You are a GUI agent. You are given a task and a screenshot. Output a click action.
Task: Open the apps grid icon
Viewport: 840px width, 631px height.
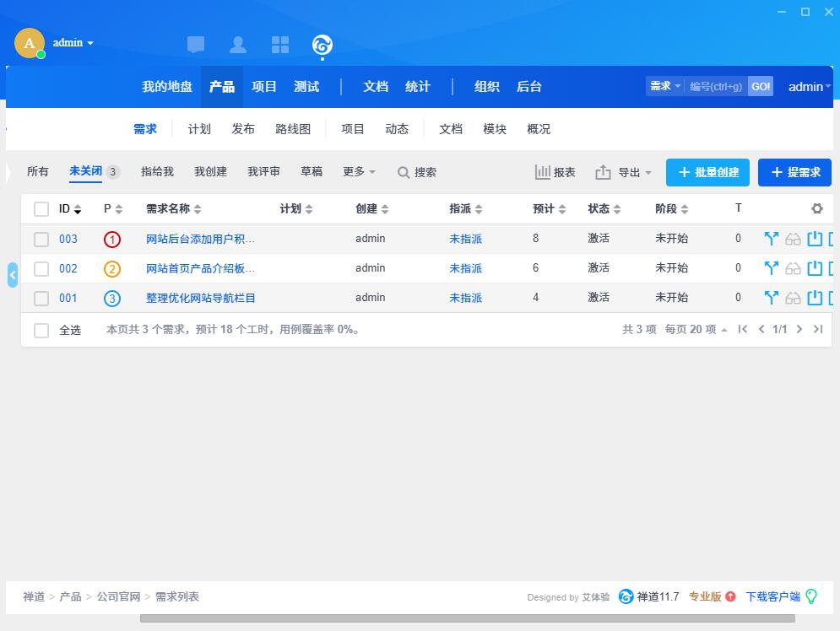coord(280,45)
